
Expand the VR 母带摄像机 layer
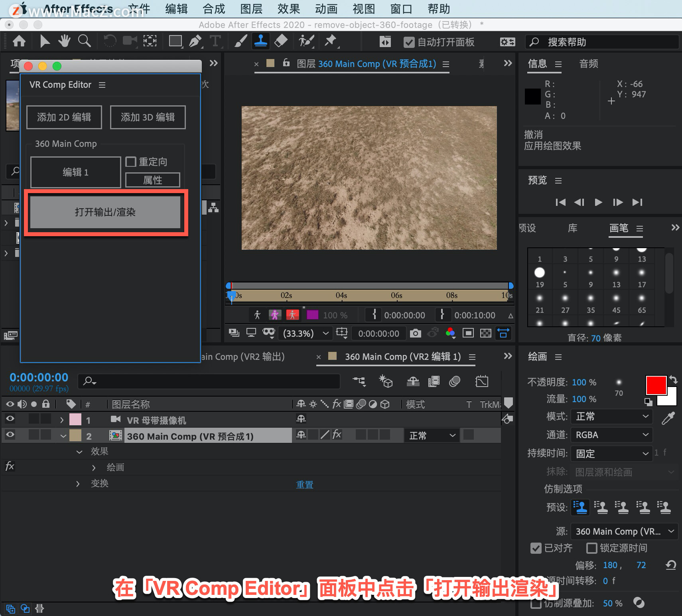click(x=62, y=420)
